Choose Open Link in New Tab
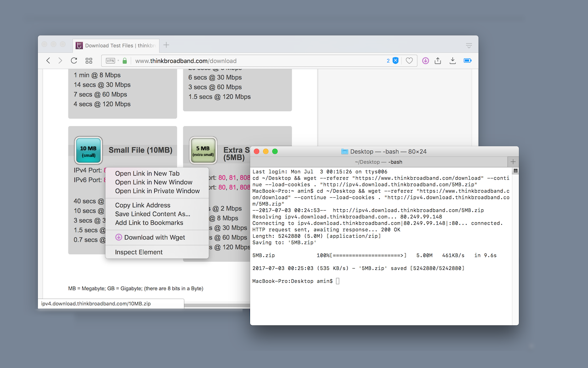The width and height of the screenshot is (588, 368). pos(157,173)
